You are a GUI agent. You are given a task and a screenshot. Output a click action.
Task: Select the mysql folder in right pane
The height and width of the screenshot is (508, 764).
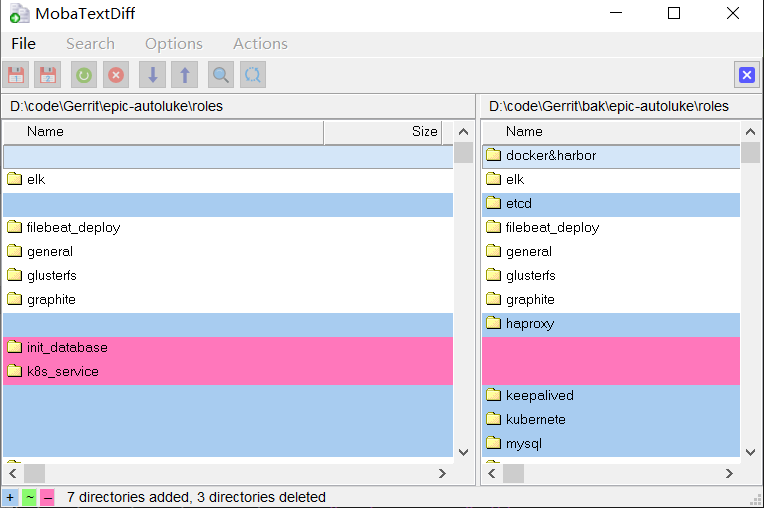coord(611,444)
